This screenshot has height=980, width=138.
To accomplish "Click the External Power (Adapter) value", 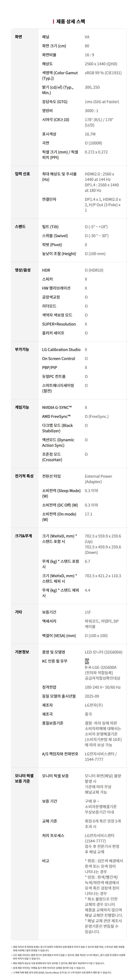I will 98,479.
